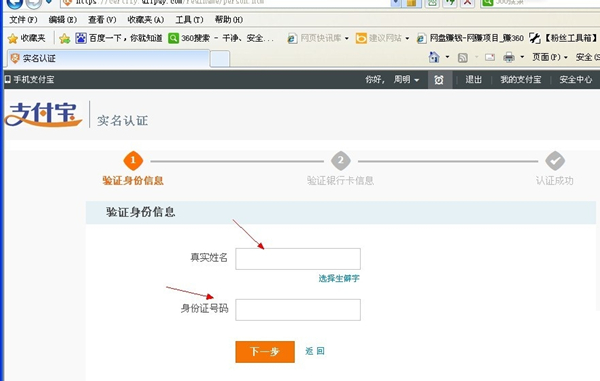Click the 网页快讯库 favorites item

(315, 38)
